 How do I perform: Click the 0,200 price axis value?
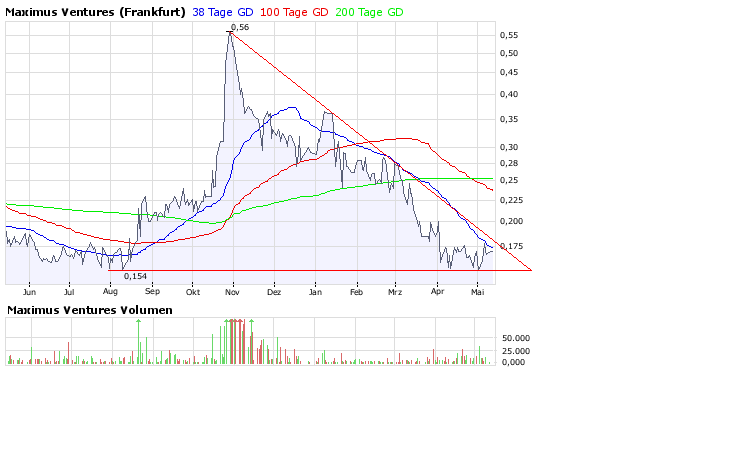tap(511, 221)
